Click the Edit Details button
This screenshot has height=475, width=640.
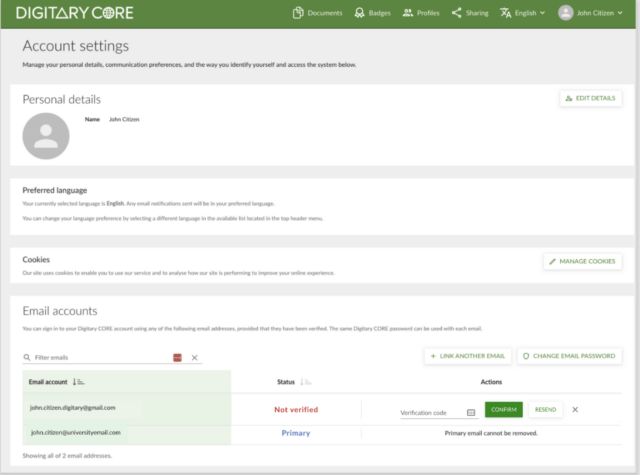point(592,98)
